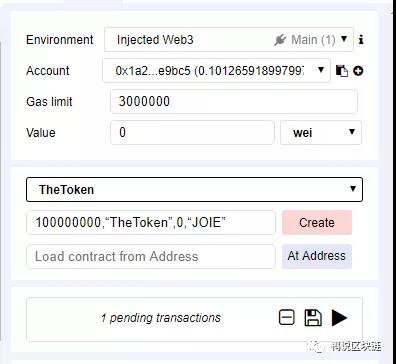Click the 1 pending transactions label

(161, 318)
